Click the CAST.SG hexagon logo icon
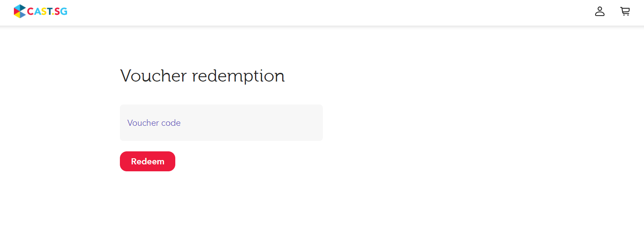 pyautogui.click(x=19, y=11)
